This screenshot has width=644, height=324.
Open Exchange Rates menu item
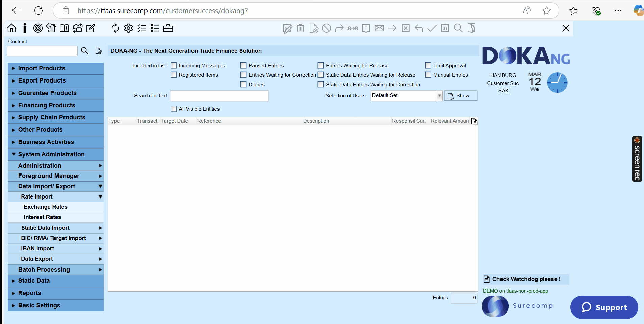click(x=56, y=207)
